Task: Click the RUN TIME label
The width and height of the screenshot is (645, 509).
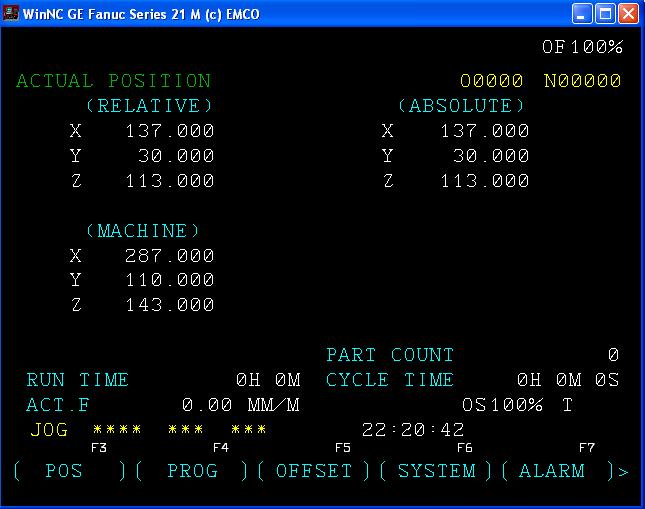Action: tap(78, 380)
